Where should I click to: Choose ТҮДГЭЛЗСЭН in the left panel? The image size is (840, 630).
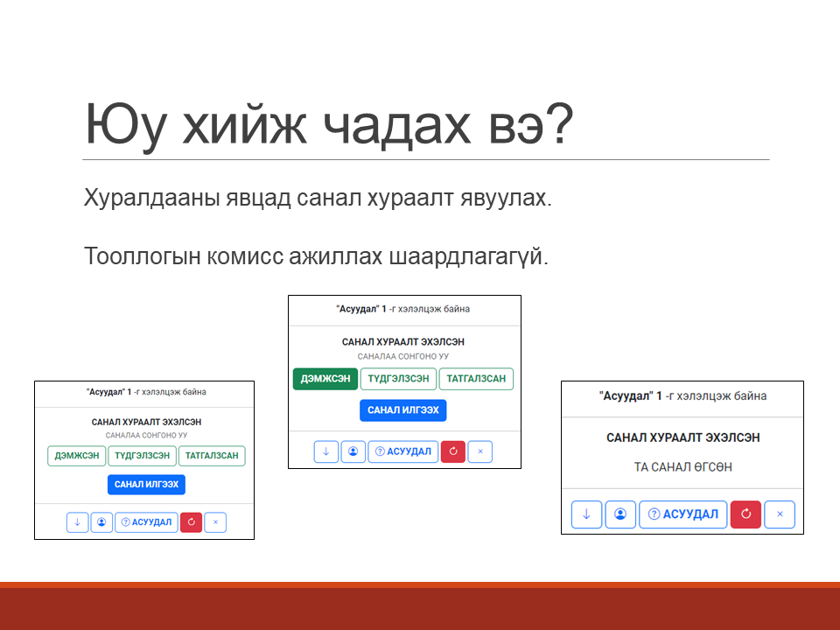click(142, 456)
